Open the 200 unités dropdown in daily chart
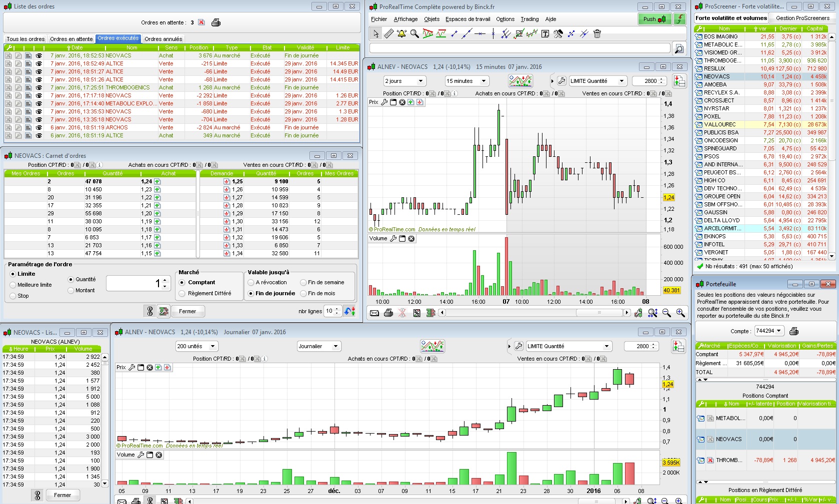This screenshot has height=504, width=839. click(x=196, y=346)
